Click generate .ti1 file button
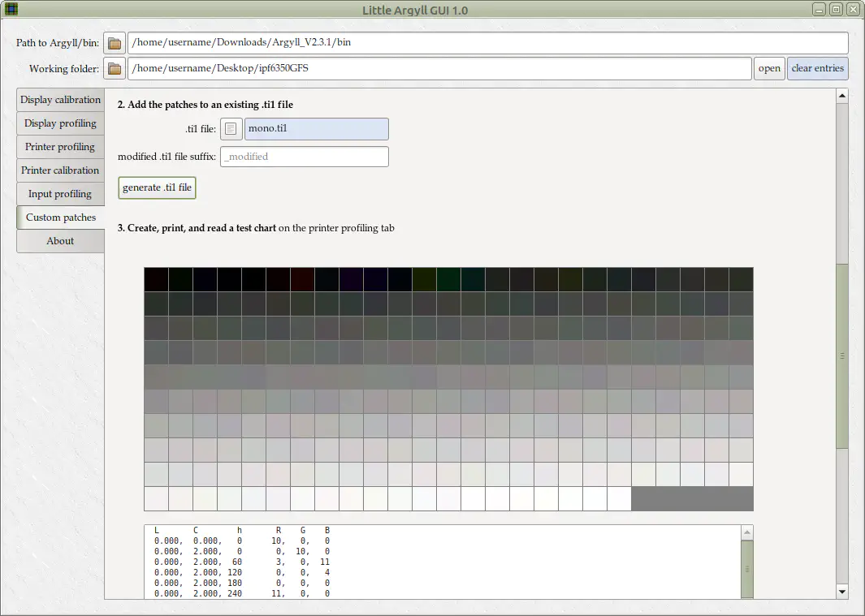 coord(158,187)
